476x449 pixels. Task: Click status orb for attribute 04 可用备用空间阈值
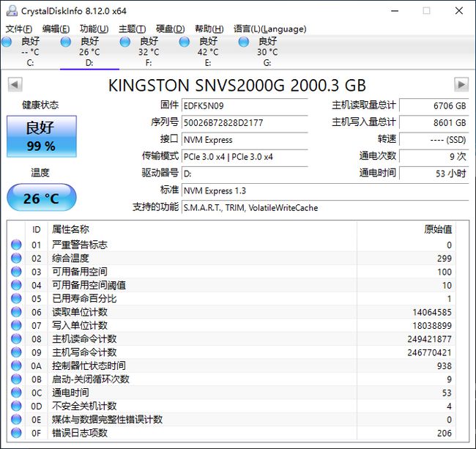coord(16,285)
